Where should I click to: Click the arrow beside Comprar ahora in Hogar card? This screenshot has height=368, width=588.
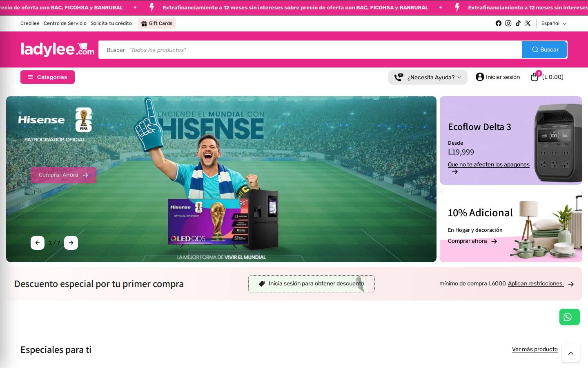[x=494, y=241]
